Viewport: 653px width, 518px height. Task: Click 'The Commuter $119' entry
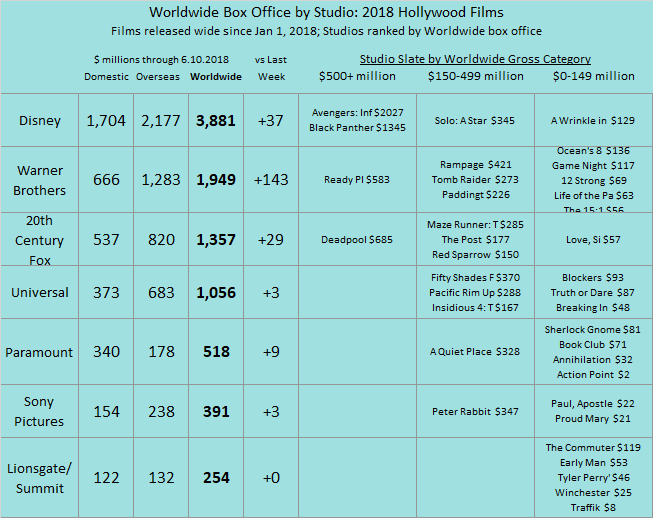[593, 448]
